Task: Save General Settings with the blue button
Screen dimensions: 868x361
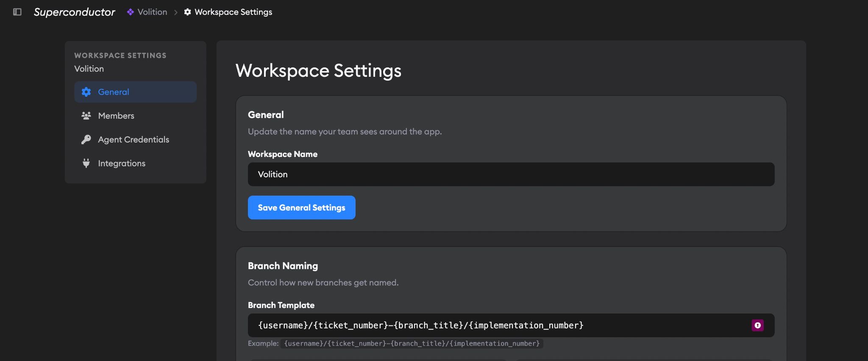Action: [x=301, y=207]
